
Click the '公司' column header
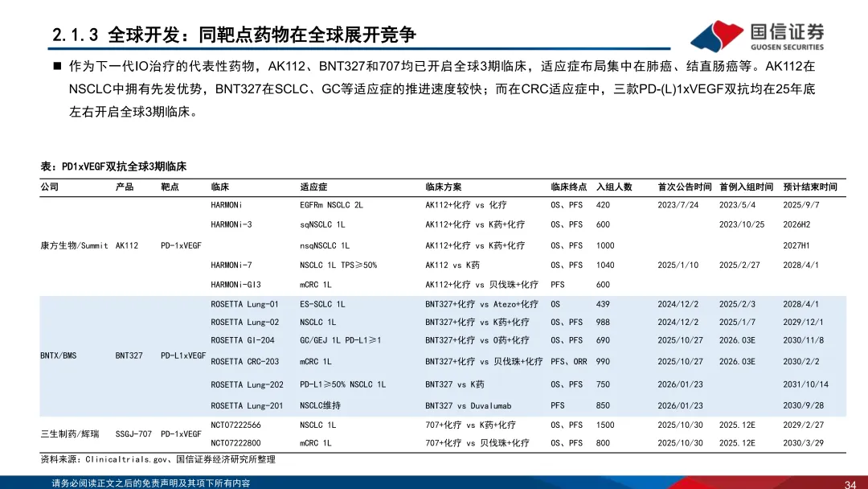coord(49,187)
